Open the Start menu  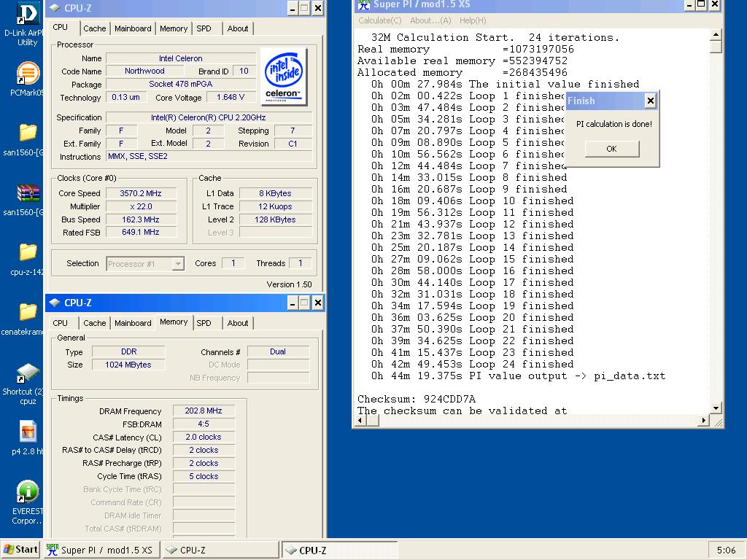coord(20,550)
